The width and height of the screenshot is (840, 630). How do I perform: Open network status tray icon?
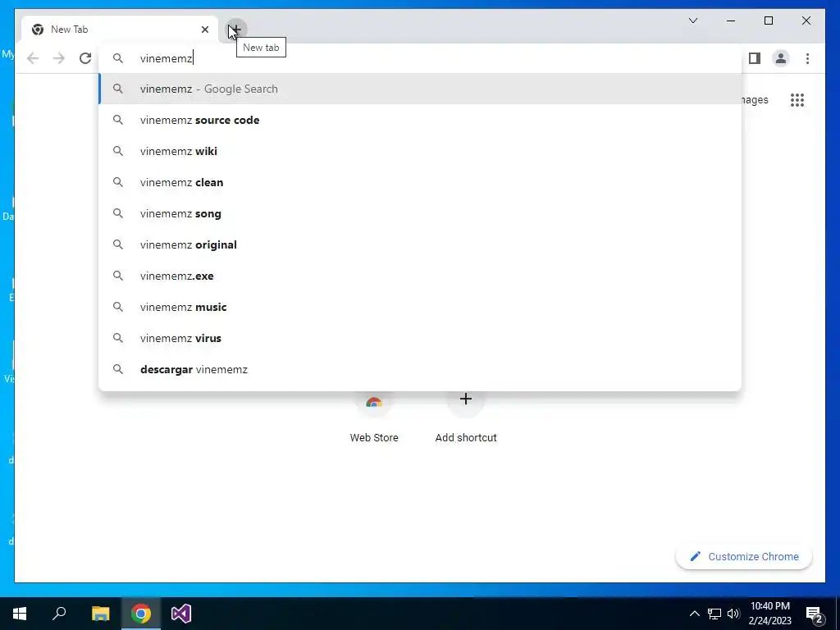(x=714, y=614)
